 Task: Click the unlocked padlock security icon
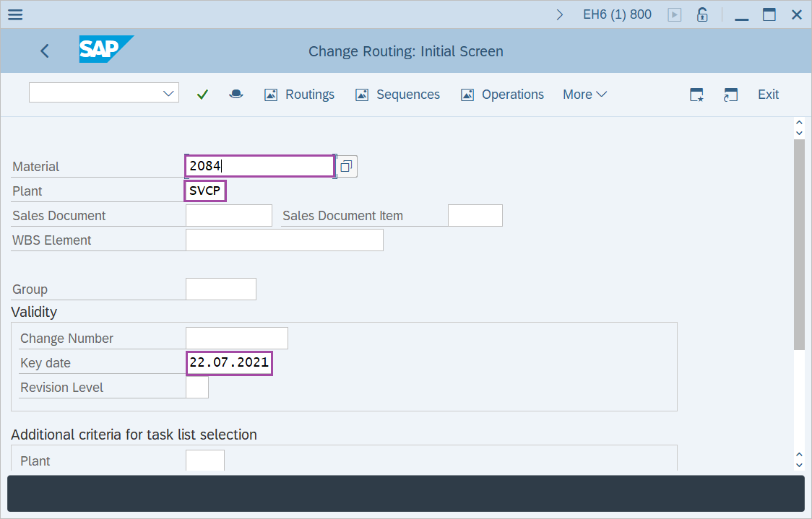[701, 14]
